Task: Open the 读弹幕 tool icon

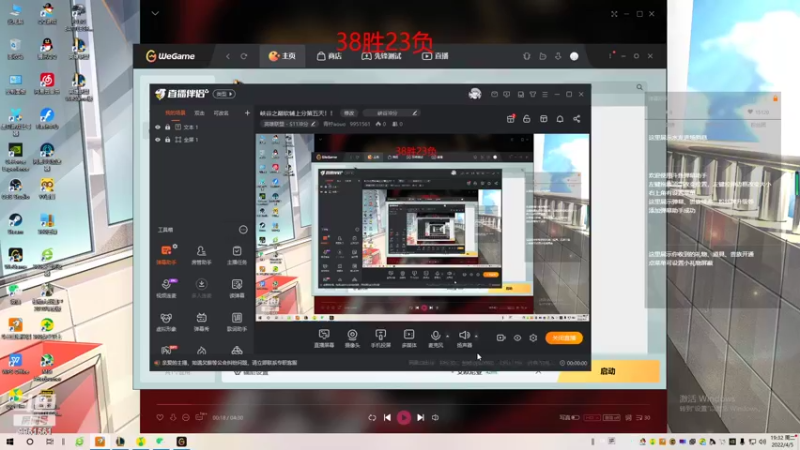Action: pos(237,288)
